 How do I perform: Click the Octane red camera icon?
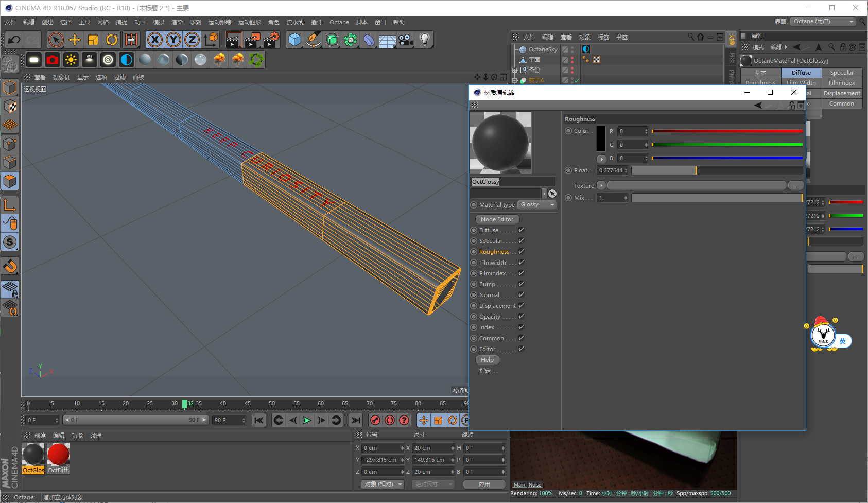pyautogui.click(x=53, y=60)
